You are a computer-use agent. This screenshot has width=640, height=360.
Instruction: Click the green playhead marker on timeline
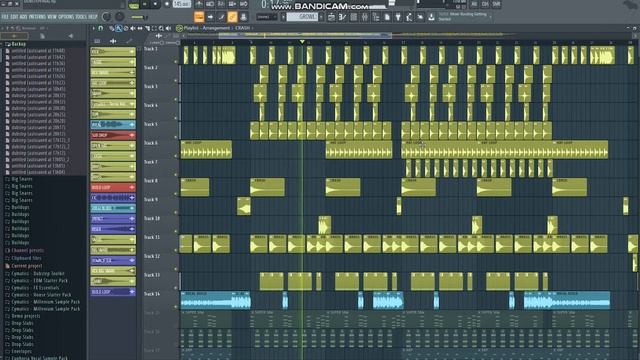(302, 42)
